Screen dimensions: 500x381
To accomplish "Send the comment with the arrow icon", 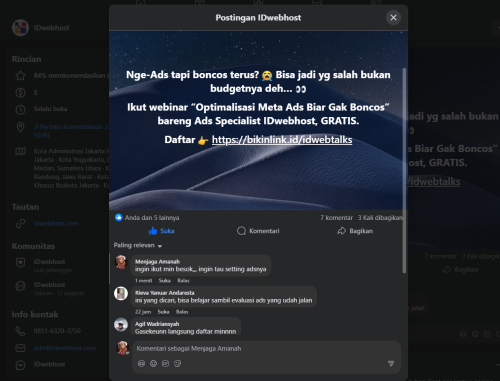I will (x=391, y=363).
